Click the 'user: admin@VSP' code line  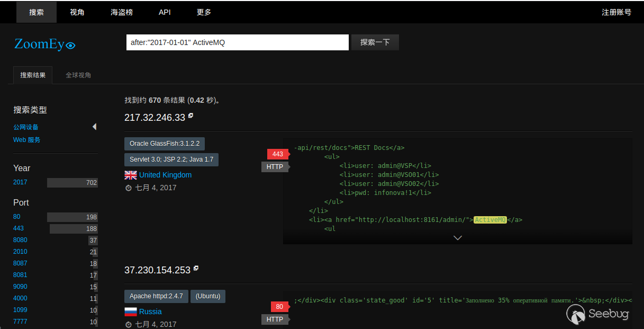point(386,166)
